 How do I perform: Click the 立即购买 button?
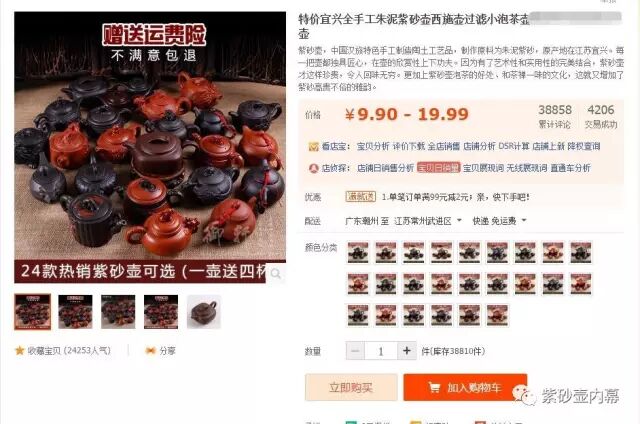pos(351,387)
